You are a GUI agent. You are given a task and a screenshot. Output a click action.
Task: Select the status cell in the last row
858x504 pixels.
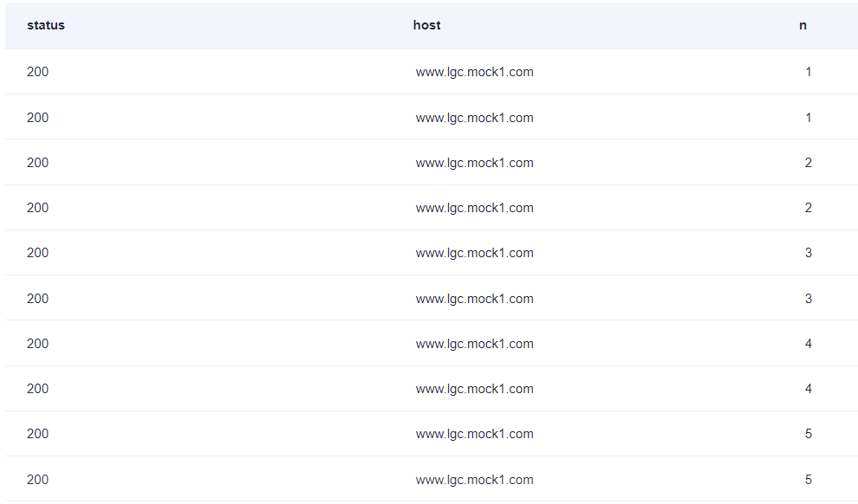tap(38, 480)
